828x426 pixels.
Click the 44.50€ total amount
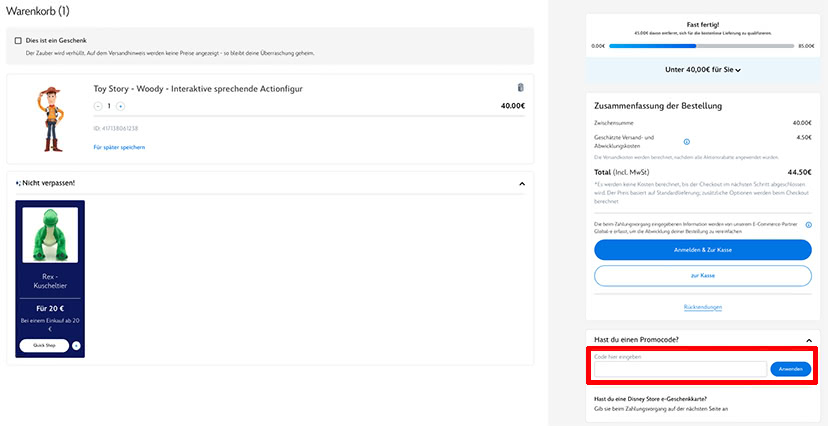[x=799, y=173]
